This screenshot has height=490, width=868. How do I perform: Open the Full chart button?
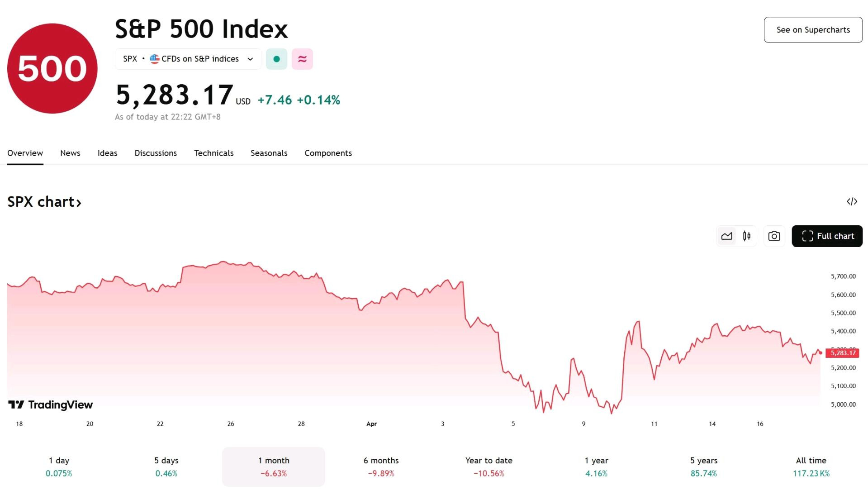pyautogui.click(x=827, y=236)
